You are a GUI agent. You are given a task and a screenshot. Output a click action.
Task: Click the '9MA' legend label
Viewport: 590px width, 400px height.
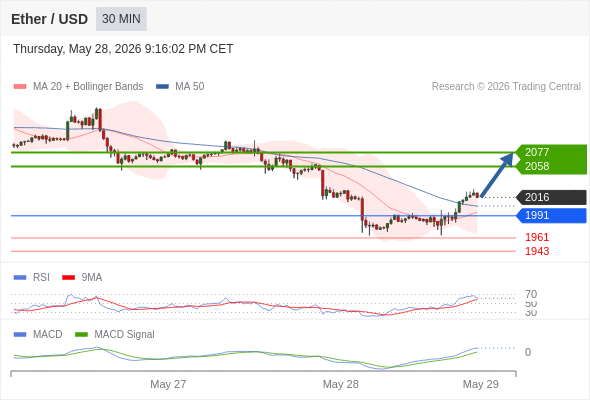[92, 278]
